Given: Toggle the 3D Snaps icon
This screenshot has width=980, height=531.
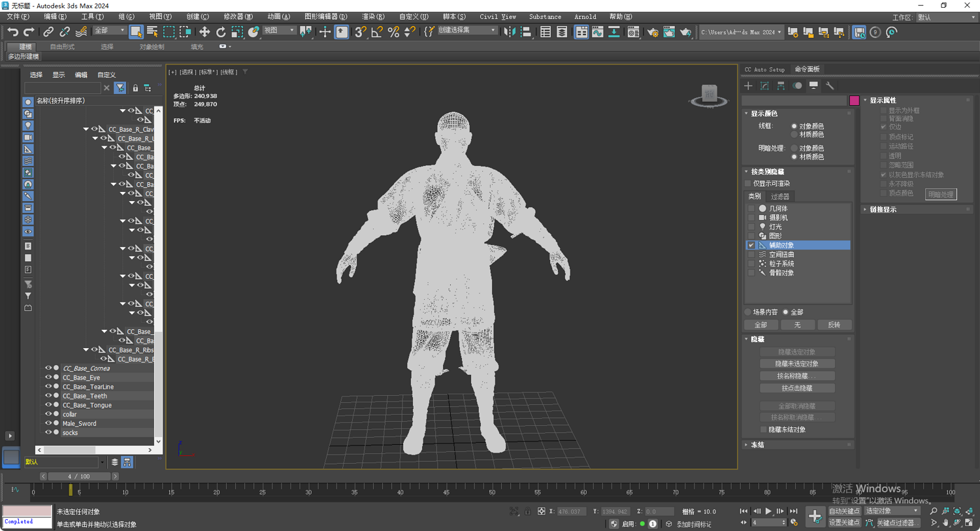Looking at the screenshot, I should coord(361,32).
